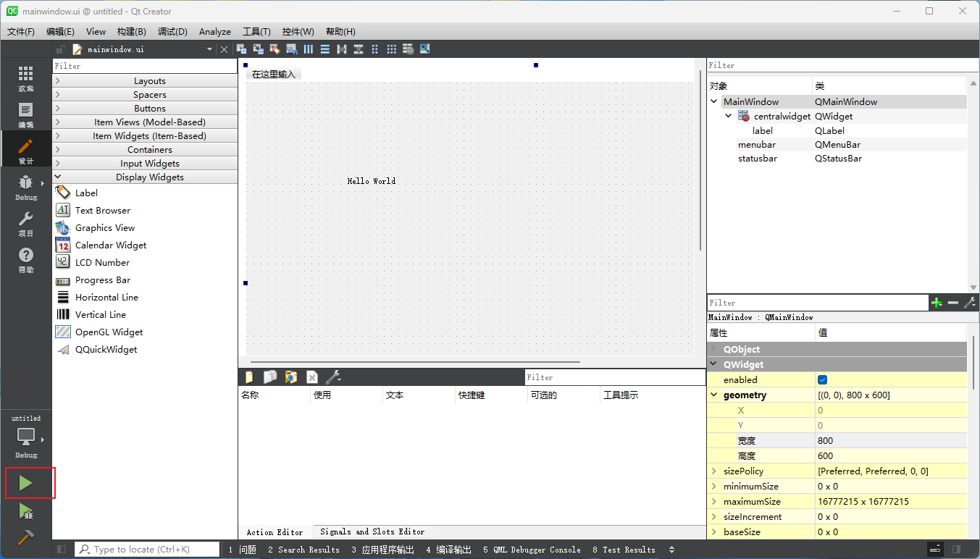Apply the grid layout from the toolbar

391,49
